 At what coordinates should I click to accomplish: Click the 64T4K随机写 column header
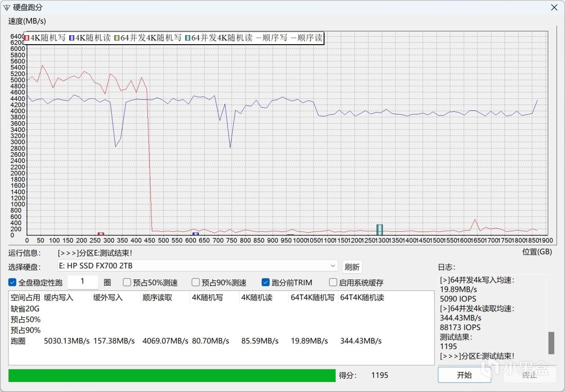(313, 298)
